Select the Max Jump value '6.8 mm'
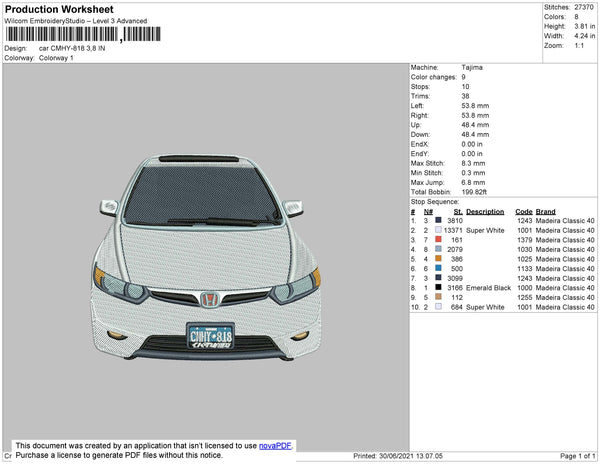Viewport: 600px width, 464px height. click(473, 182)
